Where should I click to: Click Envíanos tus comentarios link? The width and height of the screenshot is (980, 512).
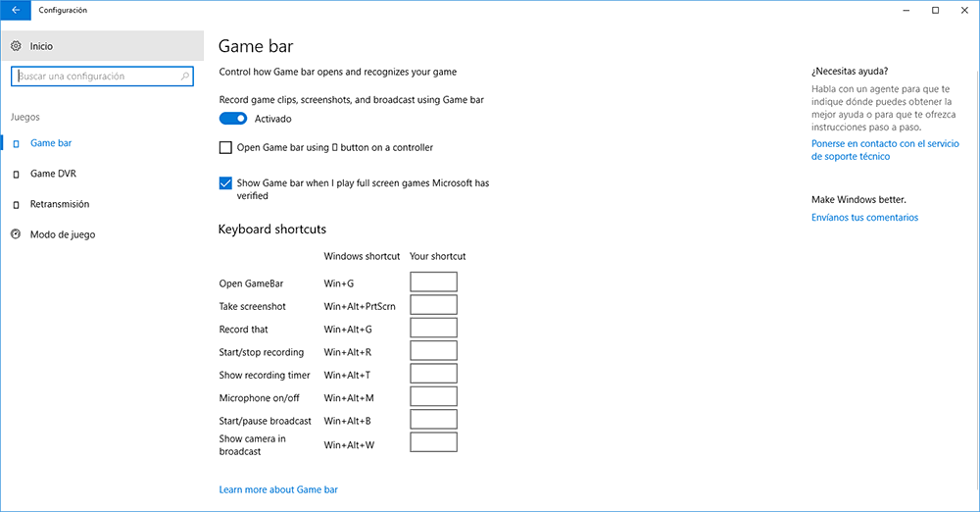pyautogui.click(x=865, y=217)
